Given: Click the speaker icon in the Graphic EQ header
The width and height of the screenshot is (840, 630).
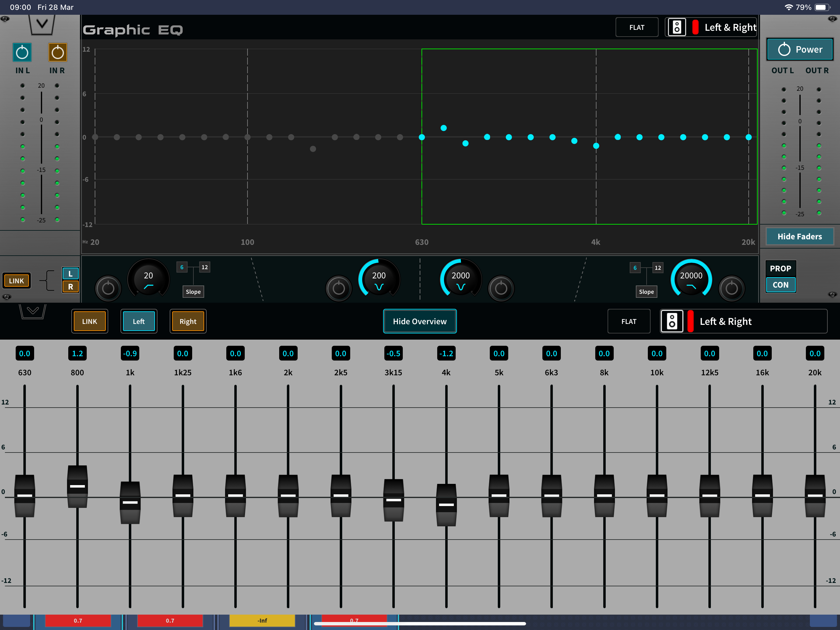Looking at the screenshot, I should point(677,27).
